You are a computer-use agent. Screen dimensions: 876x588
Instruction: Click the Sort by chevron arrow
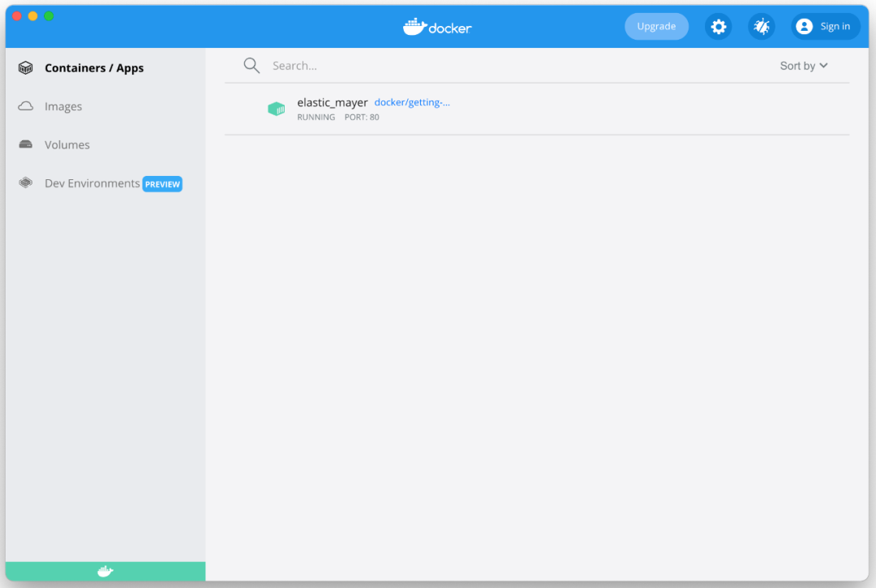(x=823, y=66)
